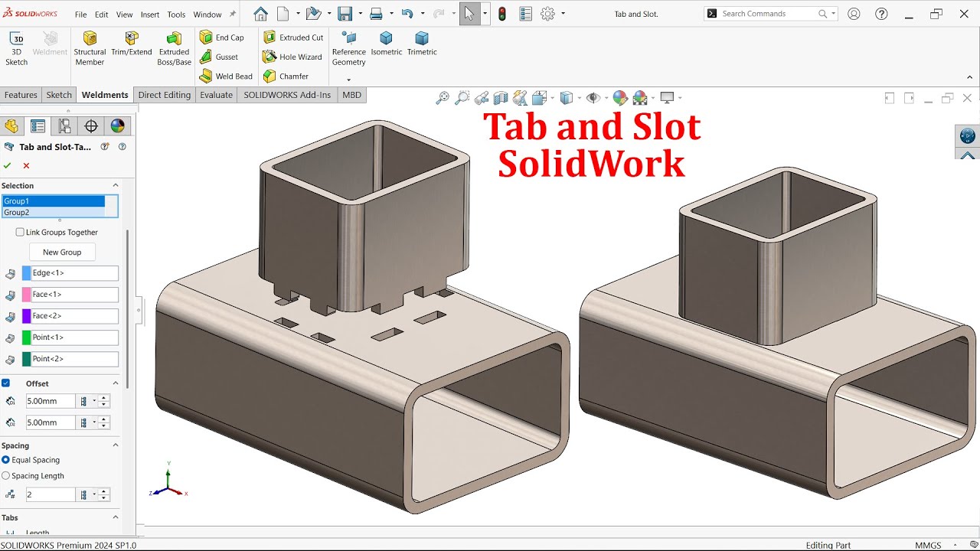980x551 pixels.
Task: Open the Options gear icon
Action: pos(547,14)
